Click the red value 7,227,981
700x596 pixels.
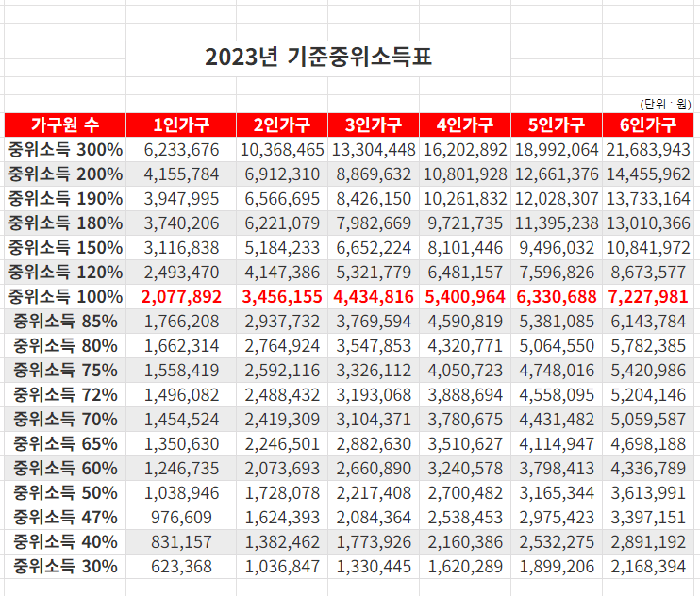[x=648, y=297]
